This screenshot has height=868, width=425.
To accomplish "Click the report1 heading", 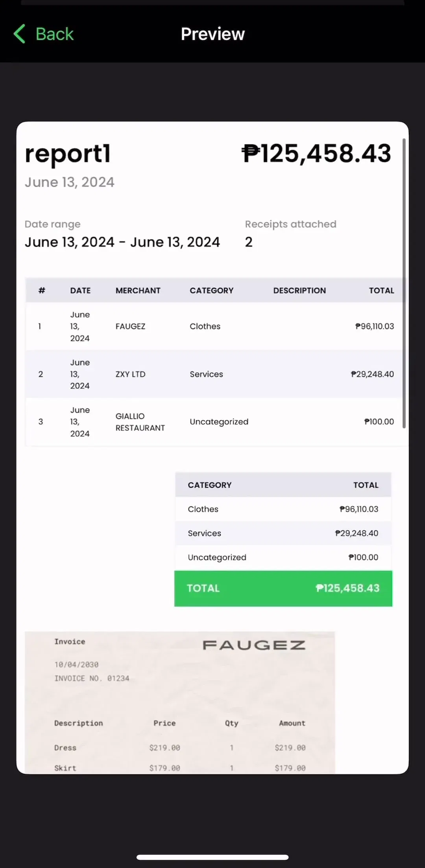I will (x=68, y=153).
